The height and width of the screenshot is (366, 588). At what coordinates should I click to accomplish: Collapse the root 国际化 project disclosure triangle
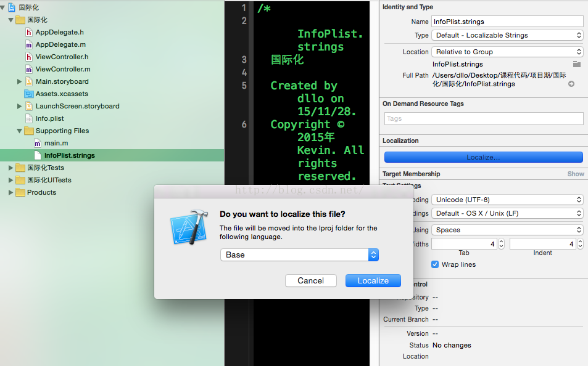click(2, 7)
